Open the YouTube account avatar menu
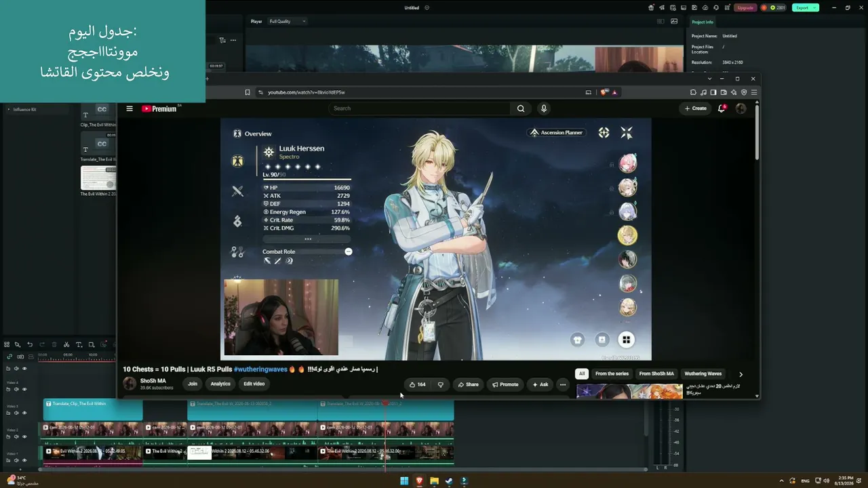 (741, 108)
